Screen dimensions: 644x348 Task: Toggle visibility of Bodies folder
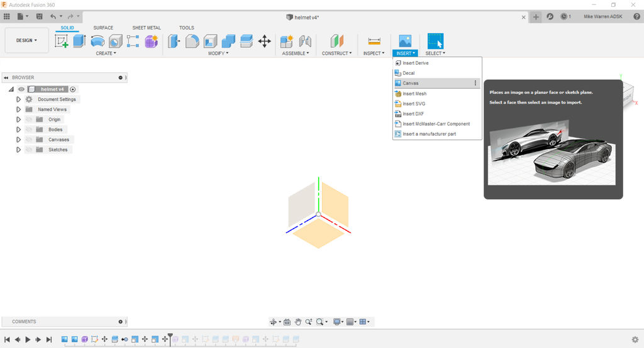pyautogui.click(x=29, y=129)
